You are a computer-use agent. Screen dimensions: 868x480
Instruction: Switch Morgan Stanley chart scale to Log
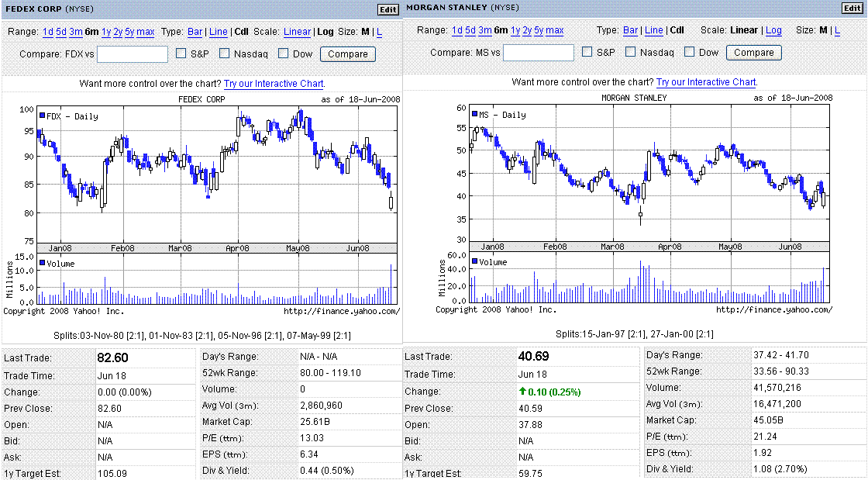(773, 30)
